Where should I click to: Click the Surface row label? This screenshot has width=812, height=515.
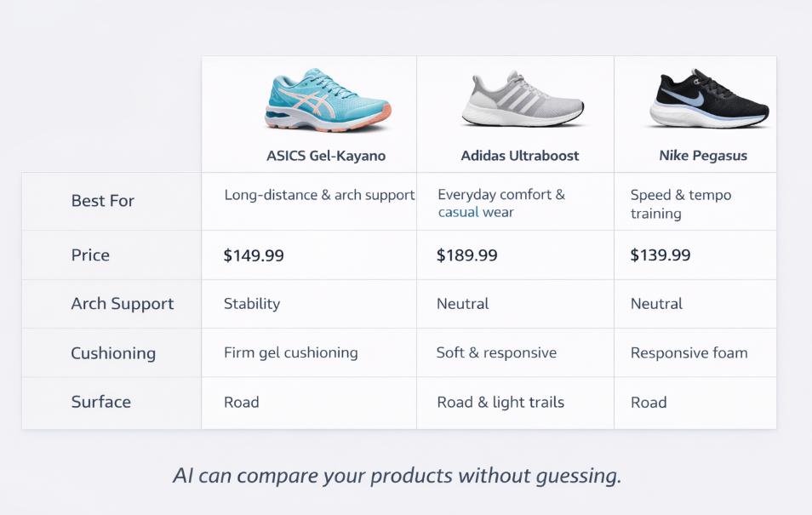[x=101, y=403]
